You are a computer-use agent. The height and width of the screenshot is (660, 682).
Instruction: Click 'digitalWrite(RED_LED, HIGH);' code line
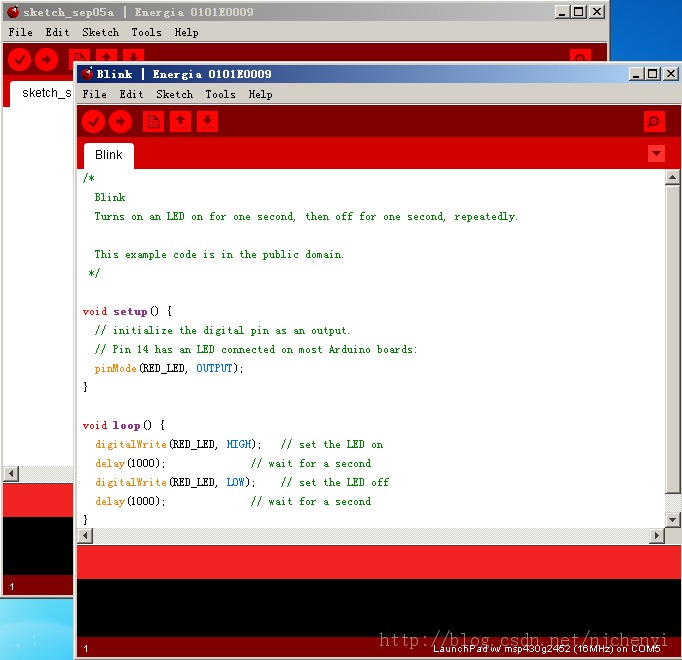click(x=178, y=444)
